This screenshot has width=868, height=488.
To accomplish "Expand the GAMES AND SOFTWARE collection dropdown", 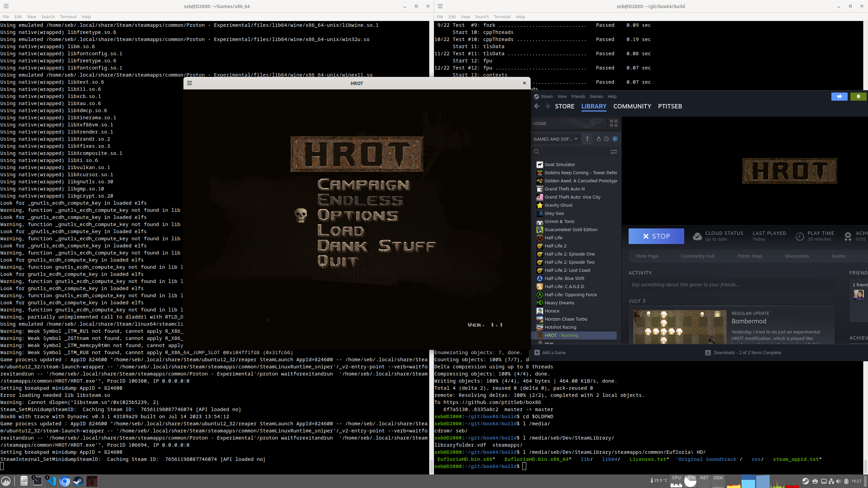I will (555, 139).
